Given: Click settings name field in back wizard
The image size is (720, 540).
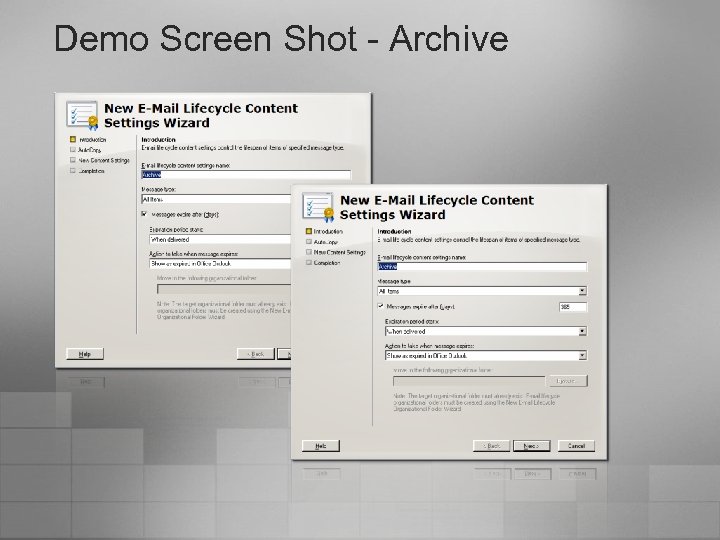Looking at the screenshot, I should click(x=246, y=174).
